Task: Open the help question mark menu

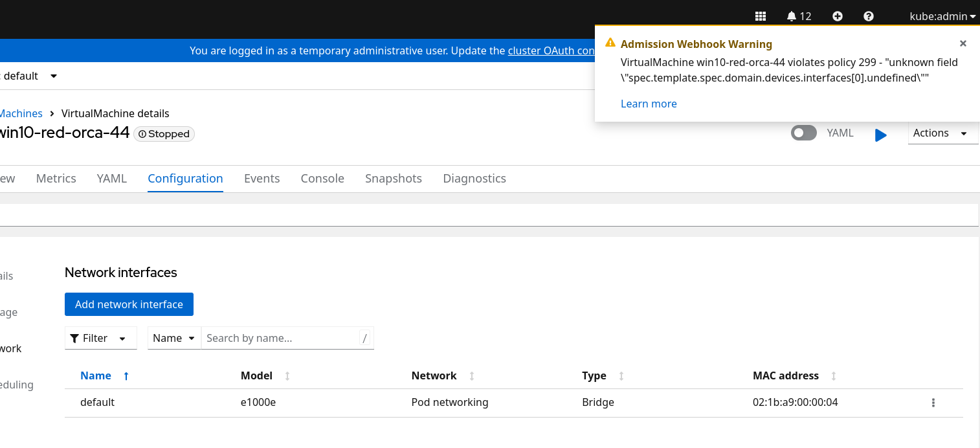Action: point(869,16)
